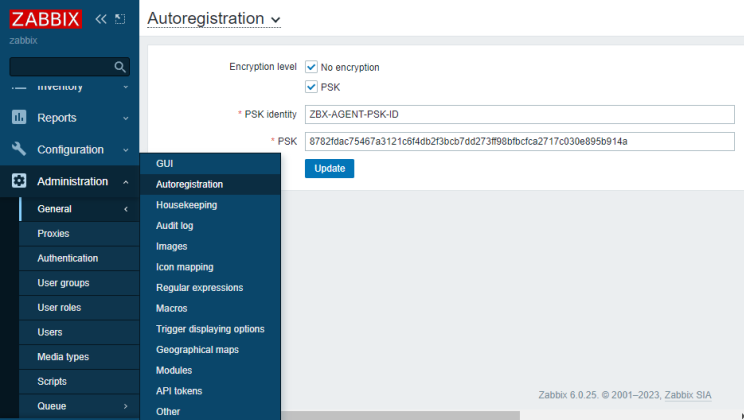
Task: Select Housekeeping from the General submenu
Action: [x=186, y=205]
